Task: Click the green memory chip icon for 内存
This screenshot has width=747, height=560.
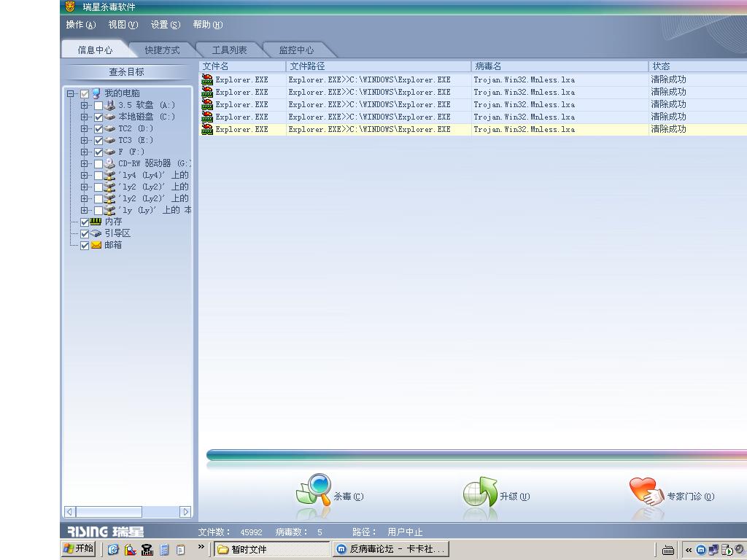Action: [96, 222]
